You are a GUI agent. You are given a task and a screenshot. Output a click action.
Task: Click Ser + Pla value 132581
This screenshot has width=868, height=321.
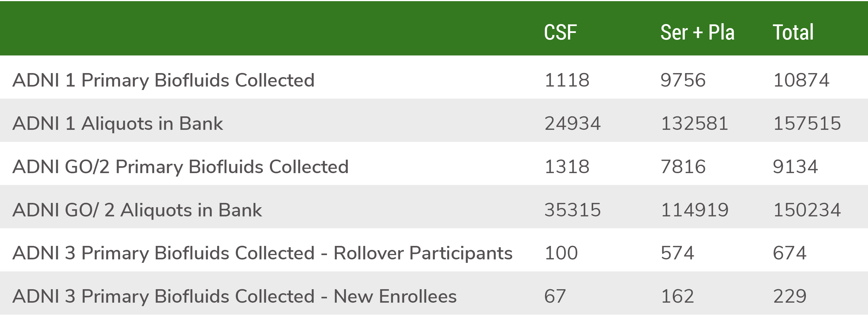tap(694, 124)
